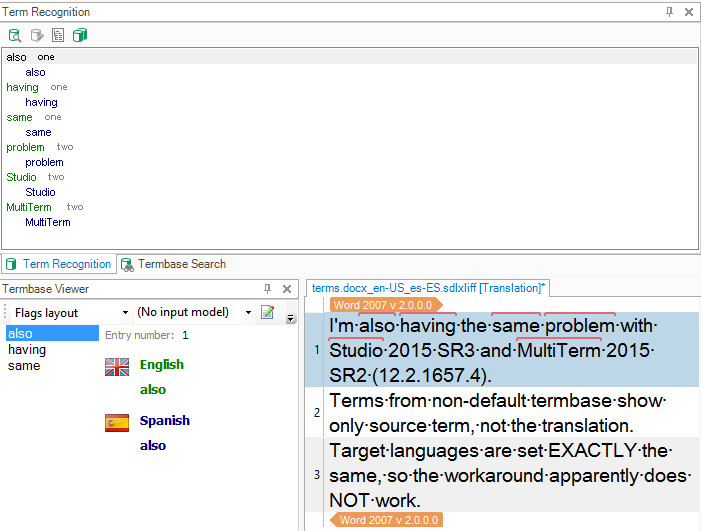Select the blue 'same' translation
This screenshot has height=531, width=701.
[38, 132]
